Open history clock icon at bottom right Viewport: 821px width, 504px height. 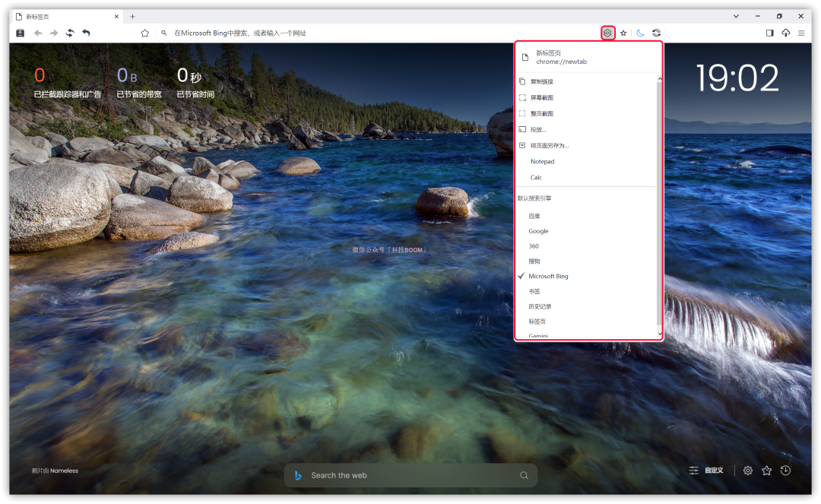click(785, 471)
